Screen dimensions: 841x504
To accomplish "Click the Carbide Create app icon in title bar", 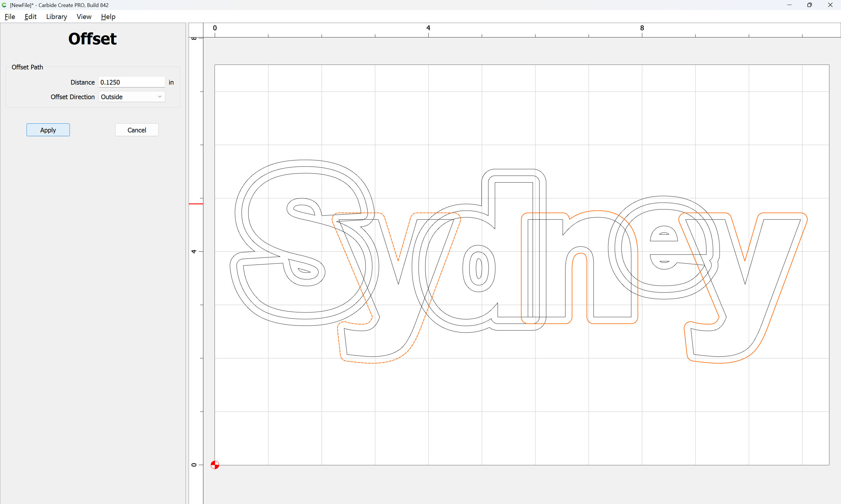I will point(4,5).
